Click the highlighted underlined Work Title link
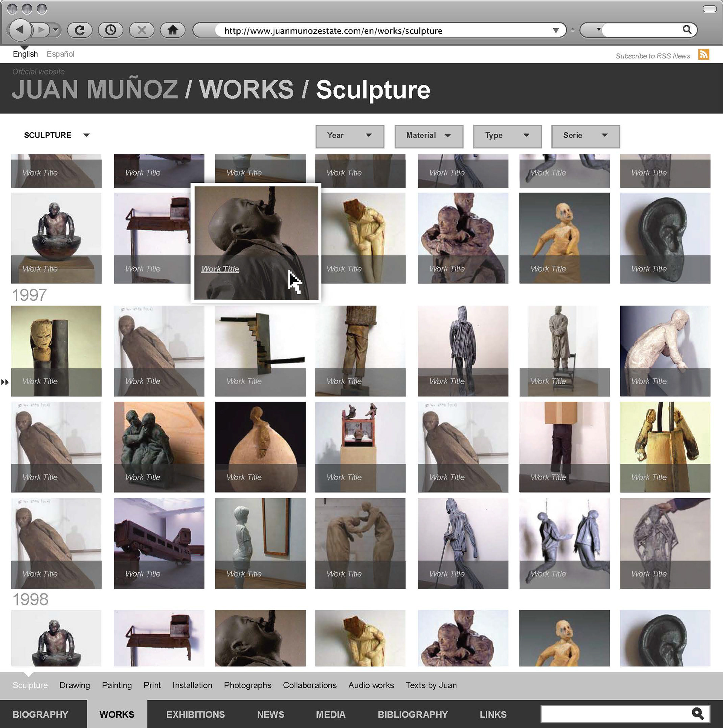This screenshot has height=728, width=723. (220, 269)
